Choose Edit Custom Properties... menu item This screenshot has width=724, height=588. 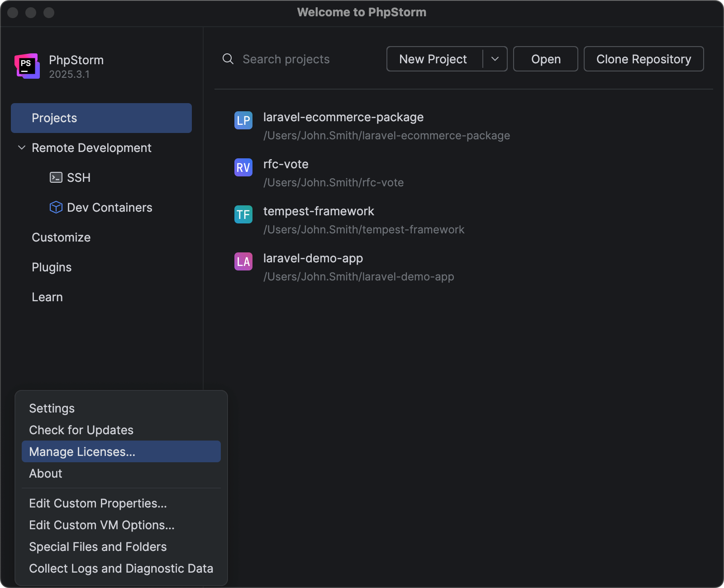(x=121, y=503)
